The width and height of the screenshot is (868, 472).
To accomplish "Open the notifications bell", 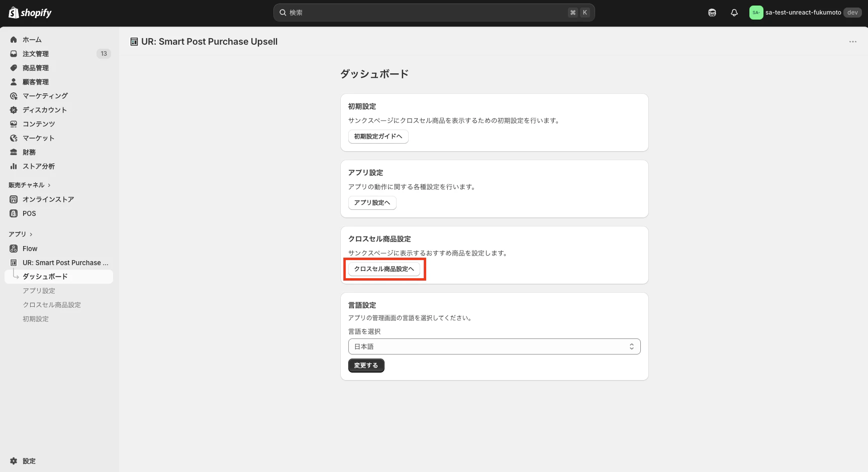I will click(x=734, y=13).
